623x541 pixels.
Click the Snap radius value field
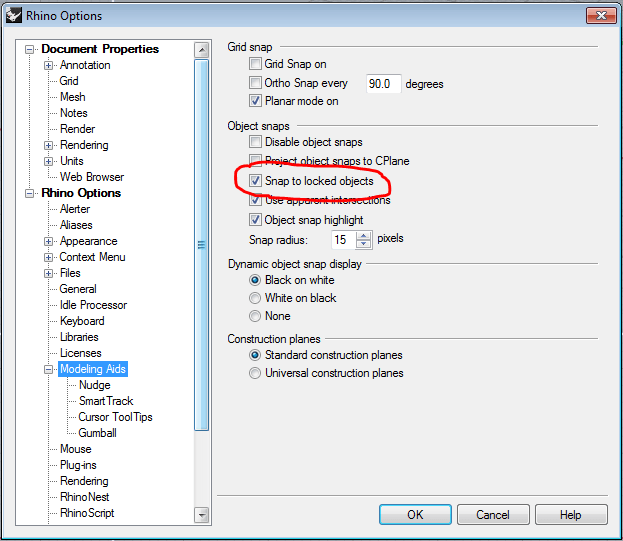343,240
